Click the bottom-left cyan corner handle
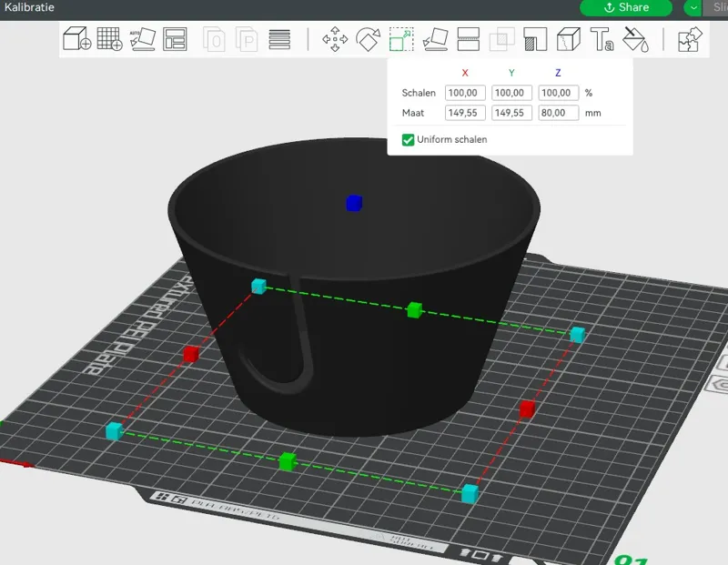Viewport: 728px width, 565px height. click(x=114, y=431)
